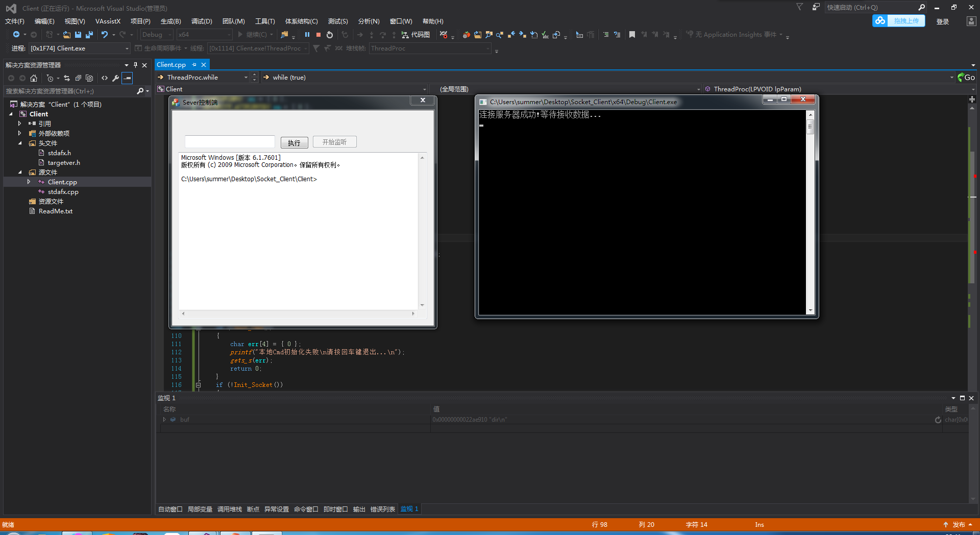Screen dimensions: 980x535
Task: Click the navigate backward toolbar icon
Action: pyautogui.click(x=16, y=34)
